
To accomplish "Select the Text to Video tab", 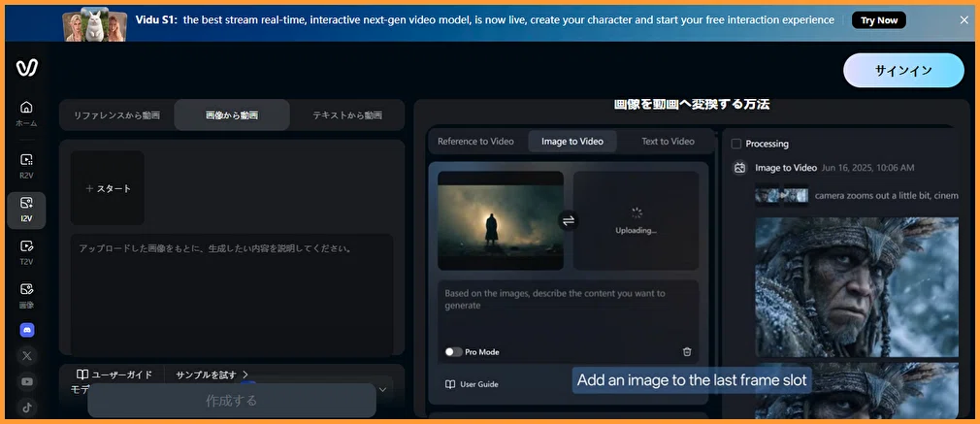I will click(669, 142).
